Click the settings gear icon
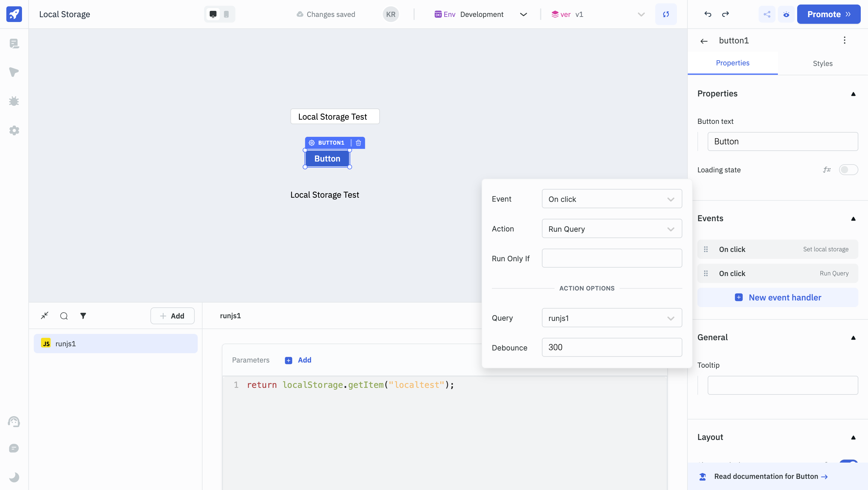868x490 pixels. [x=14, y=130]
